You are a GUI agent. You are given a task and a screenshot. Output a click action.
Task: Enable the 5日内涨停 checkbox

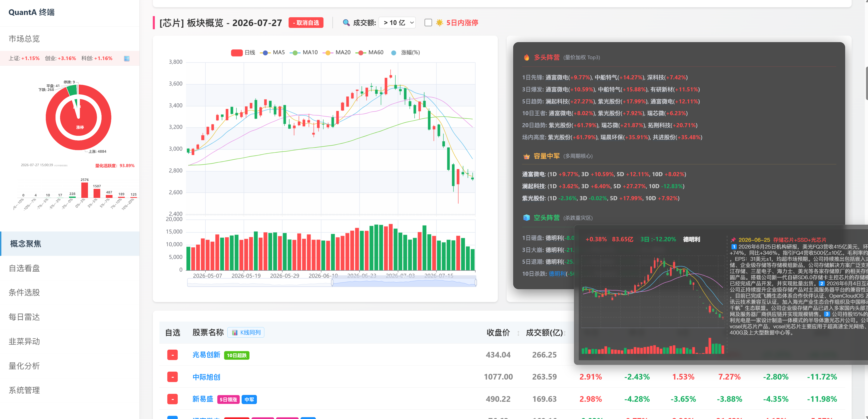pyautogui.click(x=428, y=23)
